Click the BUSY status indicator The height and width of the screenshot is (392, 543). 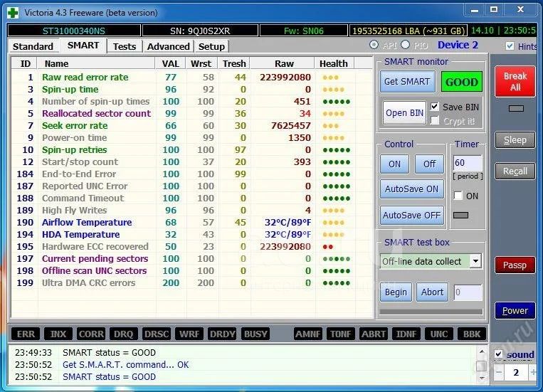[255, 334]
